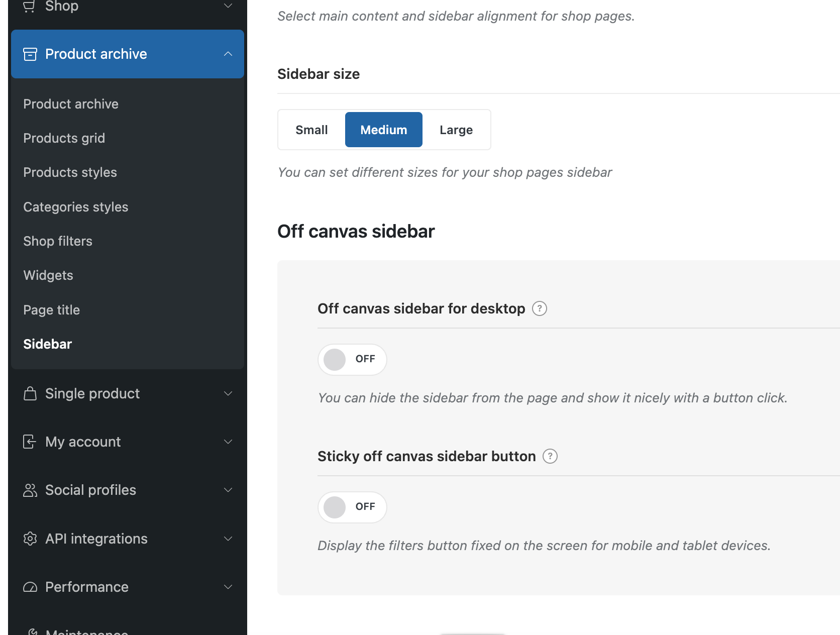Go to Categories styles settings
This screenshot has width=840, height=635.
coord(75,207)
